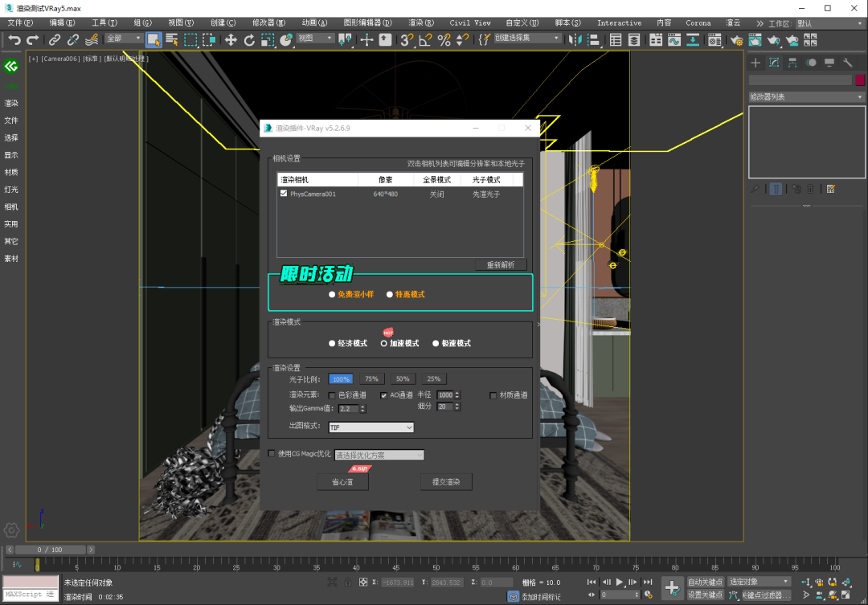Open the Civil View menu
Viewport: 868px width, 605px height.
click(x=470, y=22)
